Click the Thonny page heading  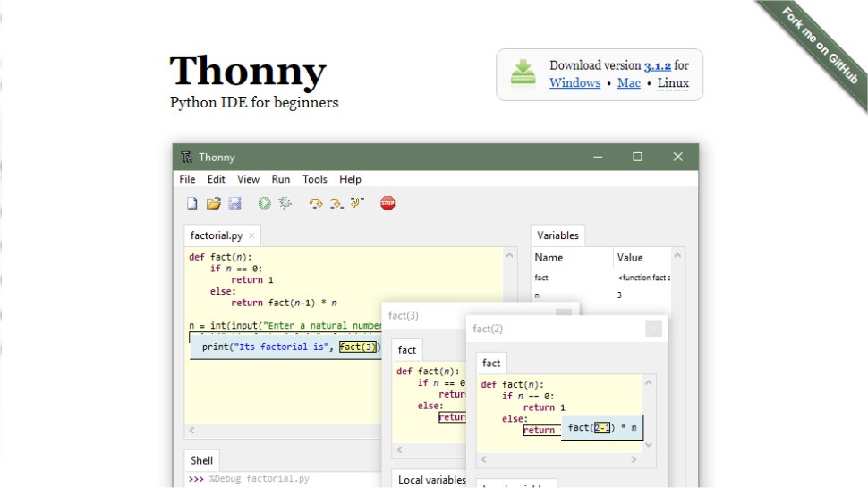coord(248,71)
